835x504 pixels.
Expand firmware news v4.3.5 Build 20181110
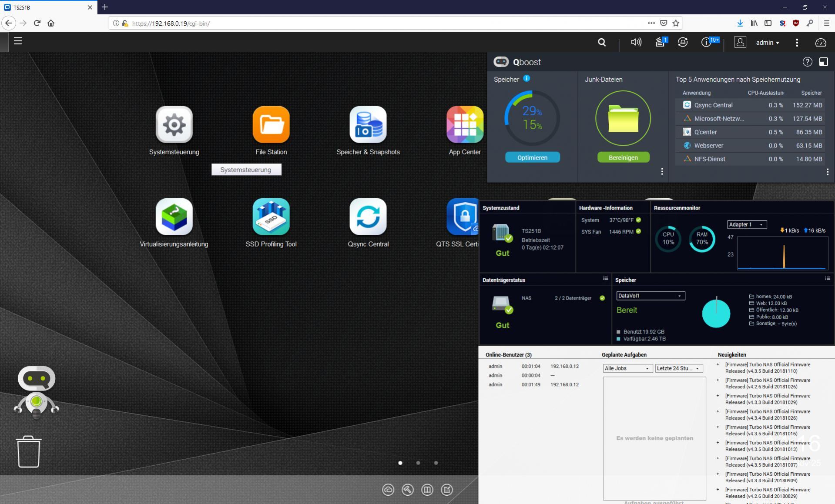(x=718, y=365)
